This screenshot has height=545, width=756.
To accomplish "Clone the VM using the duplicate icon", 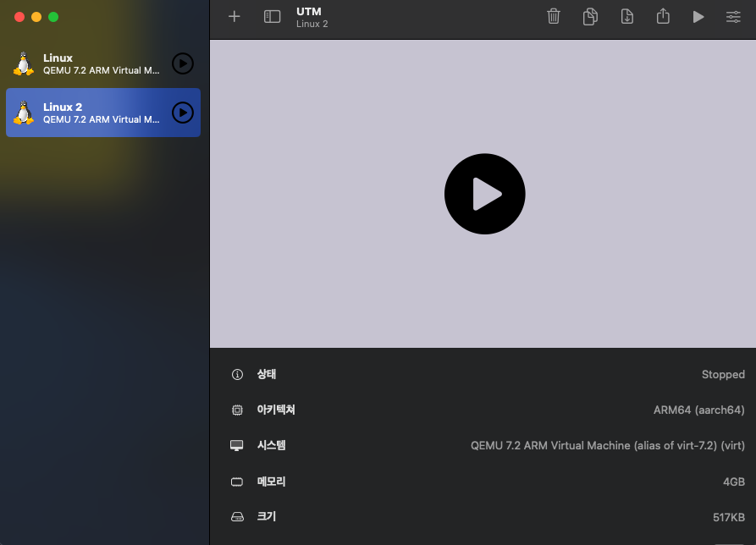I will click(x=590, y=16).
